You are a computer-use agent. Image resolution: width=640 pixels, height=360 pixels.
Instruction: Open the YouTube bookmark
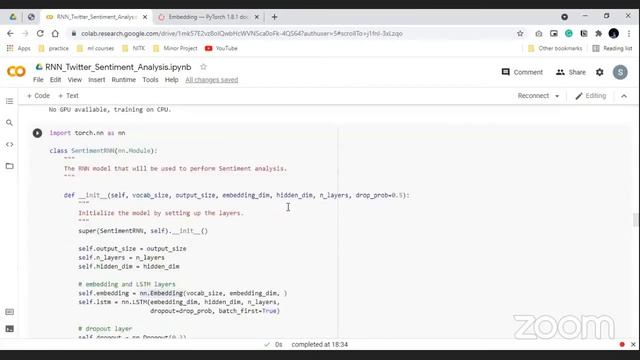[221, 48]
